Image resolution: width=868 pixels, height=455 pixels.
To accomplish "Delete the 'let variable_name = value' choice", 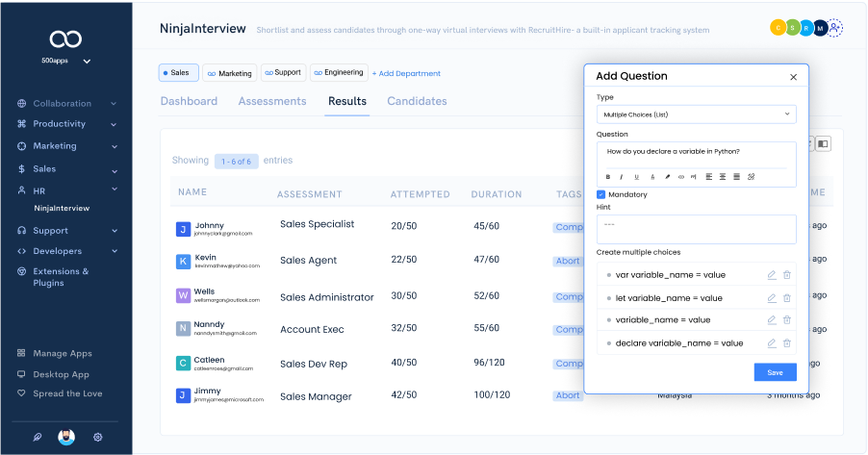I will point(786,298).
